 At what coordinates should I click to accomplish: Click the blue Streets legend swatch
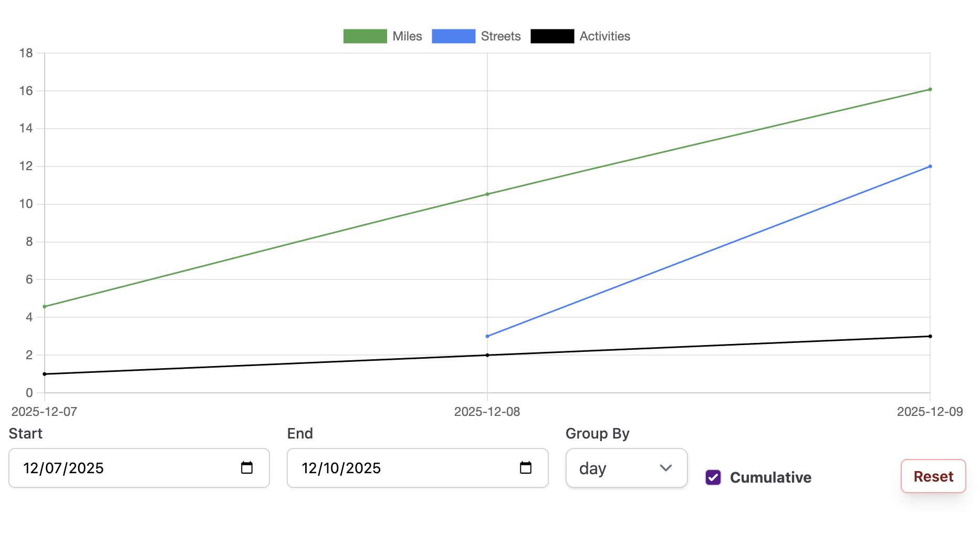pos(453,36)
